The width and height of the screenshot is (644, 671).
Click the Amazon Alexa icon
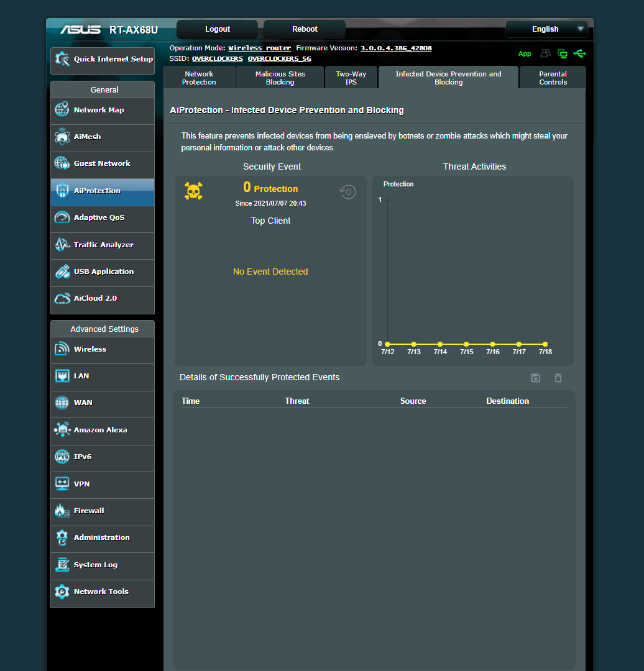pyautogui.click(x=62, y=430)
